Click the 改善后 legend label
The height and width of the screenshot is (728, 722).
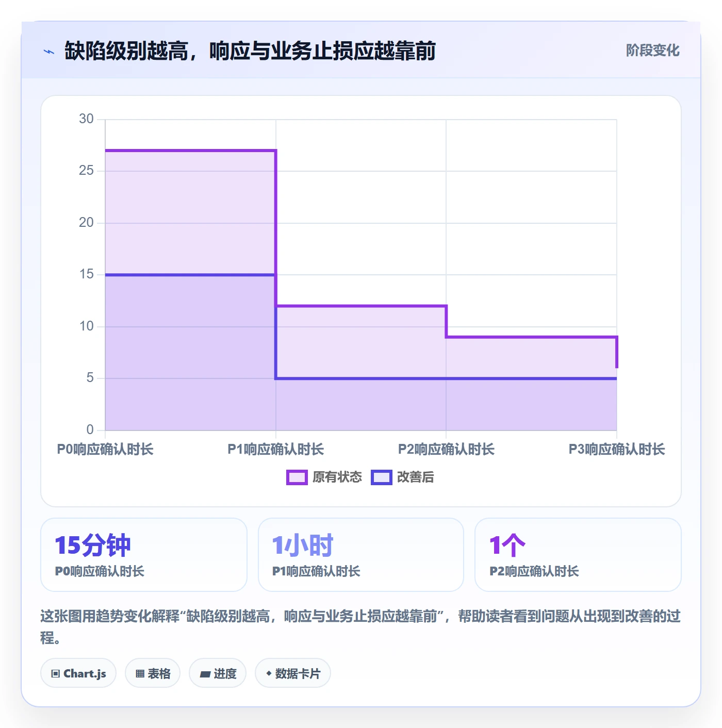point(416,477)
